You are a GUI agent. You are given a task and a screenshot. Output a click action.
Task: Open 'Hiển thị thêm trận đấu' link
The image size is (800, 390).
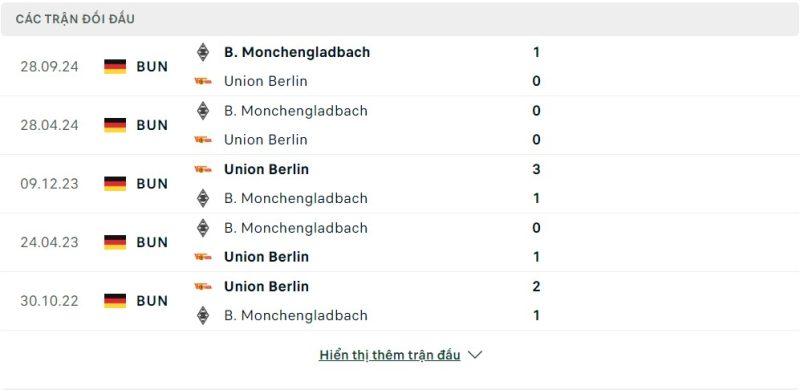(x=390, y=355)
